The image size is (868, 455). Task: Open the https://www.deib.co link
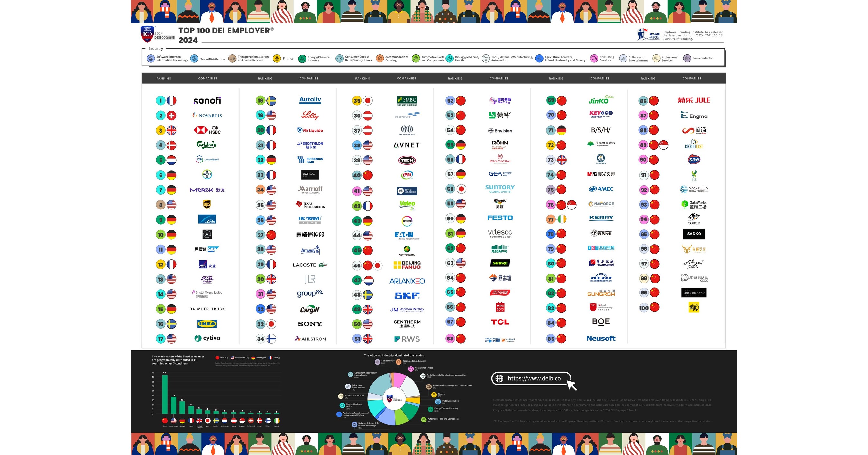tap(534, 378)
